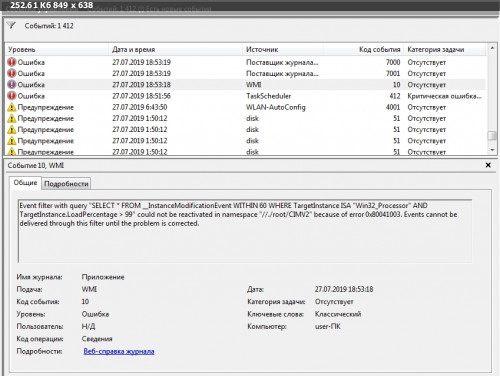Click the Событий: 1 412 counter
This screenshot has width=500, height=376.
(x=49, y=26)
